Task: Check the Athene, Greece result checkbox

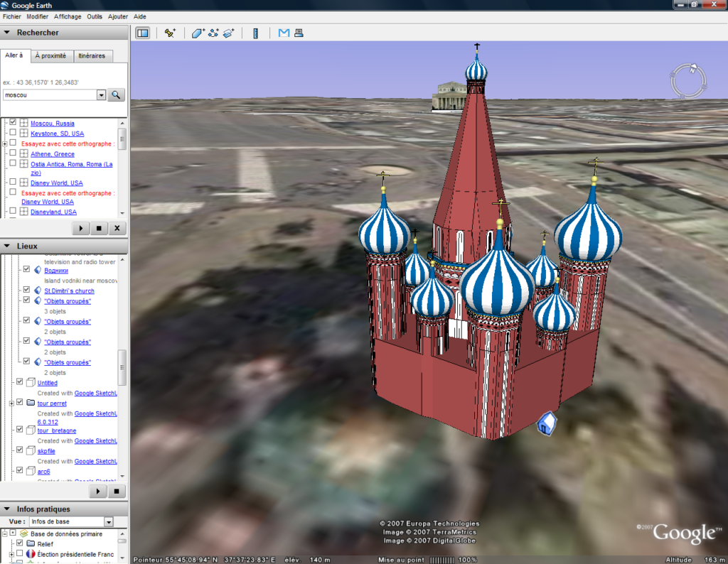Action: tap(13, 153)
